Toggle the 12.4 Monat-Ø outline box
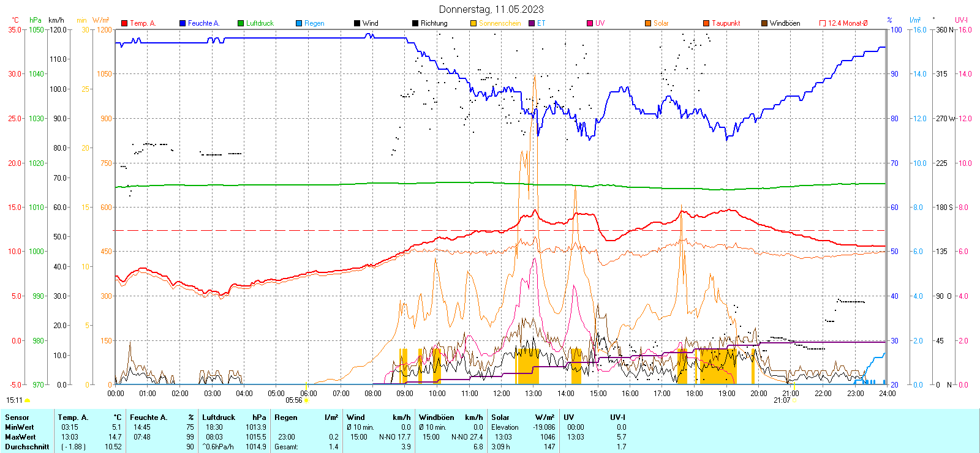 point(823,23)
